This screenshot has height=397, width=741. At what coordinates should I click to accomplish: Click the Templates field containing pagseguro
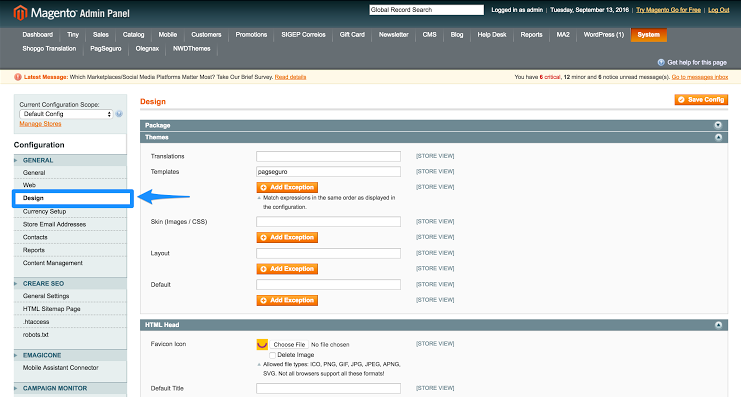(x=328, y=172)
